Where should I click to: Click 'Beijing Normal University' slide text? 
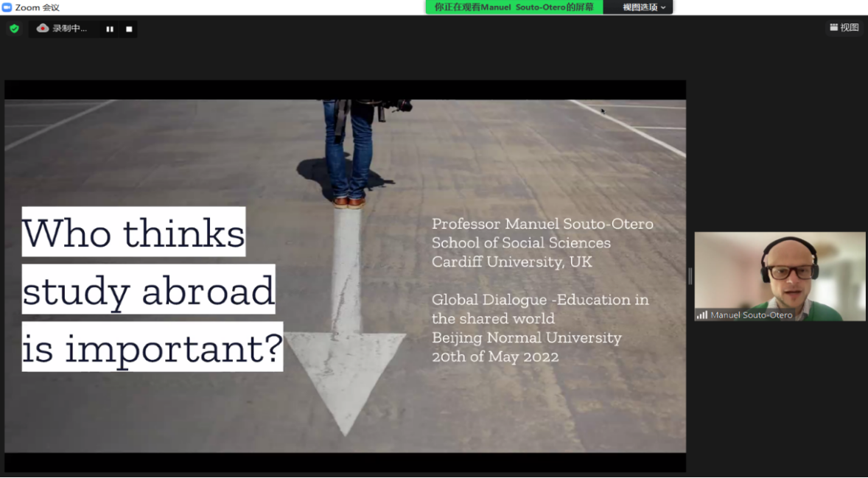(x=526, y=337)
